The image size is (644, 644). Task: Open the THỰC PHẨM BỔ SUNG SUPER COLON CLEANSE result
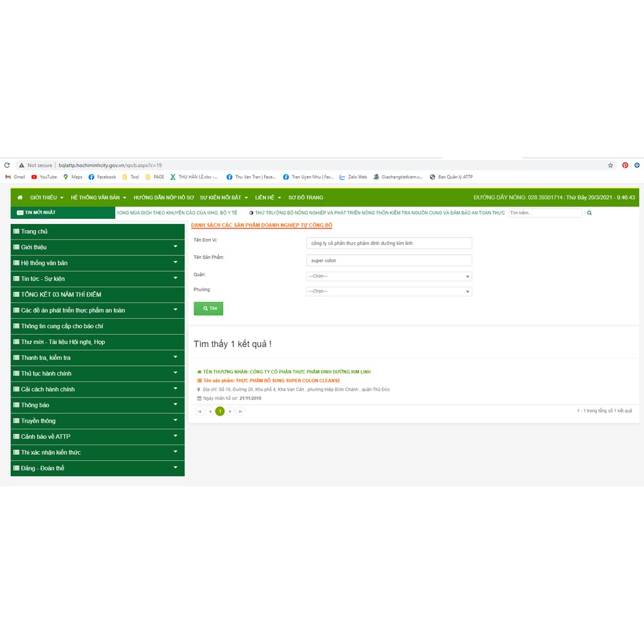click(x=271, y=380)
